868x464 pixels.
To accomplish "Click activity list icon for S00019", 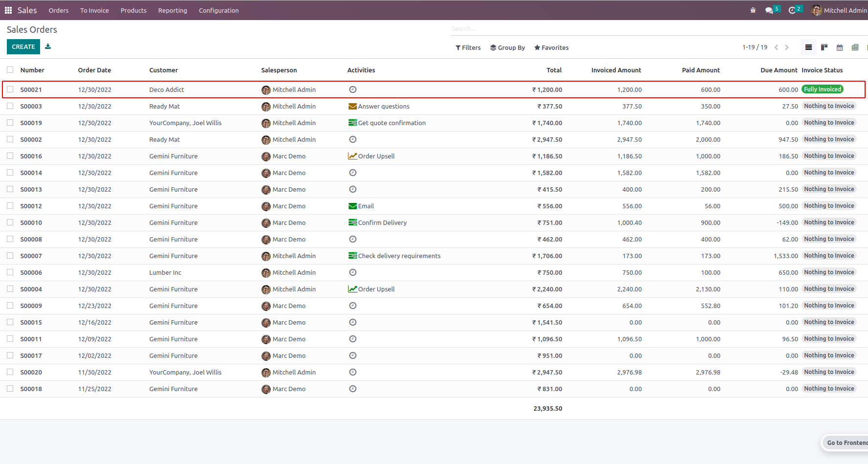I will 352,123.
